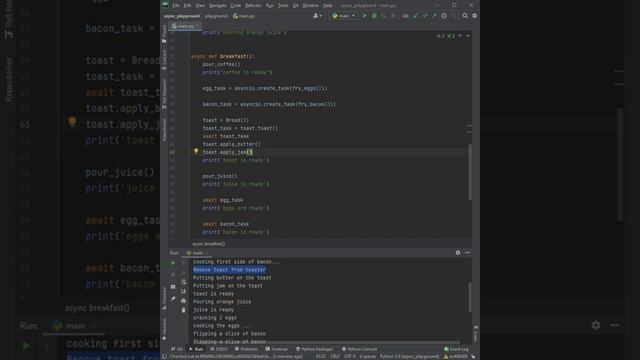Open Favorites tool window stripe

tap(164, 329)
